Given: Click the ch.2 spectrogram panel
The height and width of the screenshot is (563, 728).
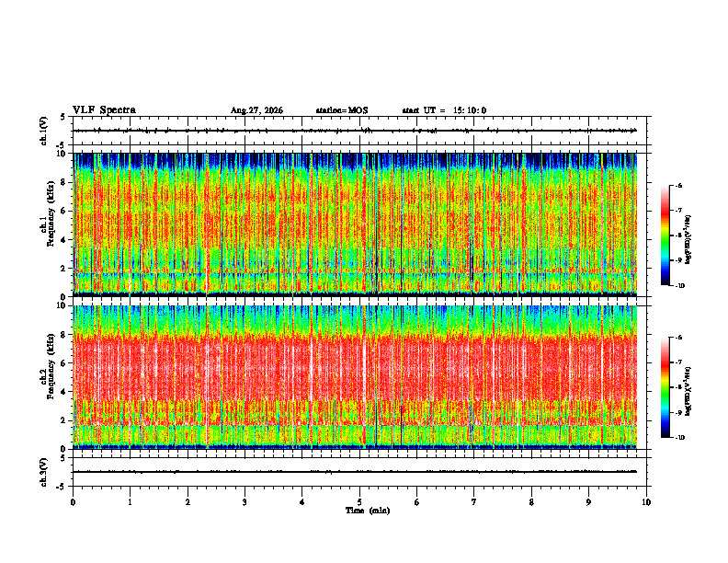Looking at the screenshot, I should click(x=355, y=377).
